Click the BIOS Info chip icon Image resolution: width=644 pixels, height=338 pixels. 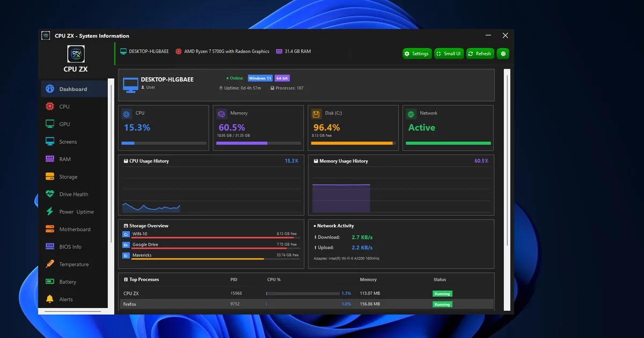[50, 247]
